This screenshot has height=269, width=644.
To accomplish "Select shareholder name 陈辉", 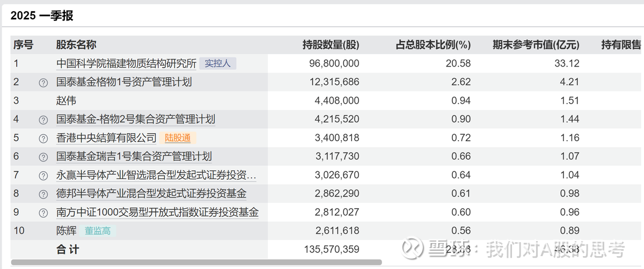I will tap(67, 231).
